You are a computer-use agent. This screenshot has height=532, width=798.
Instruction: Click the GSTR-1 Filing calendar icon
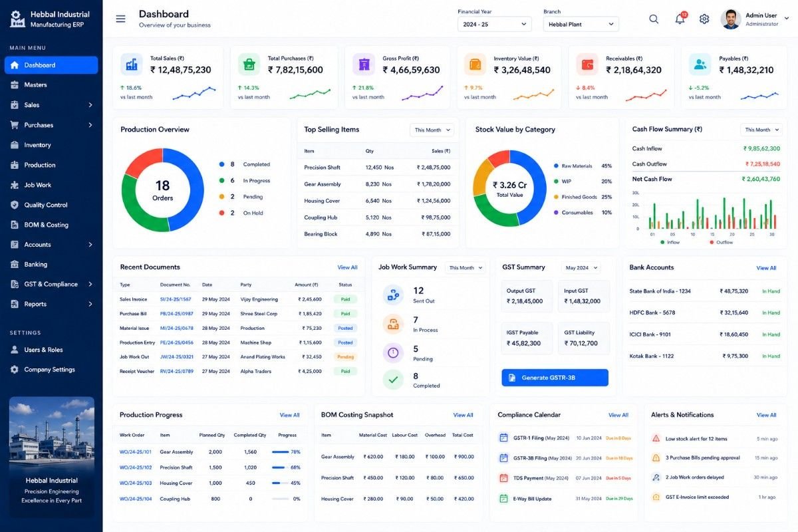pos(503,438)
